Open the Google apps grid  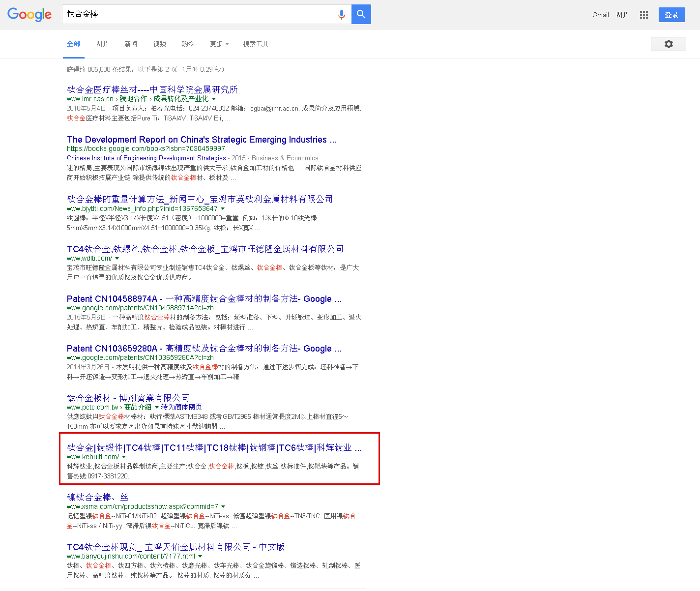pyautogui.click(x=644, y=15)
